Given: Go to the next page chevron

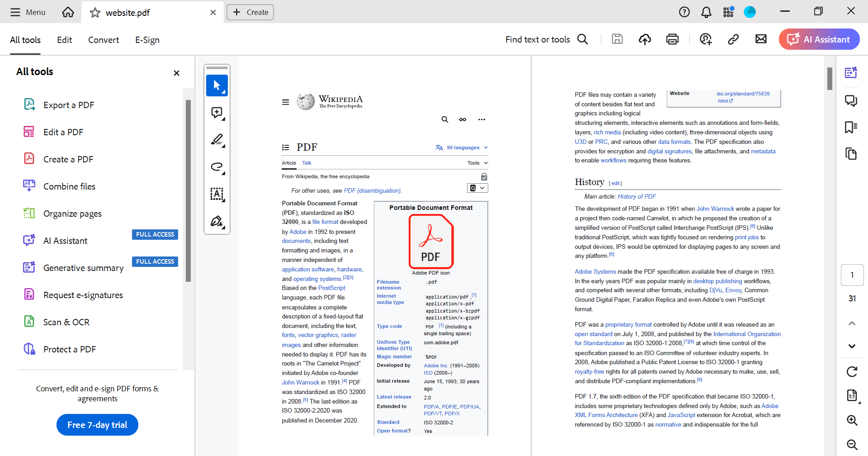Looking at the screenshot, I should pyautogui.click(x=852, y=346).
